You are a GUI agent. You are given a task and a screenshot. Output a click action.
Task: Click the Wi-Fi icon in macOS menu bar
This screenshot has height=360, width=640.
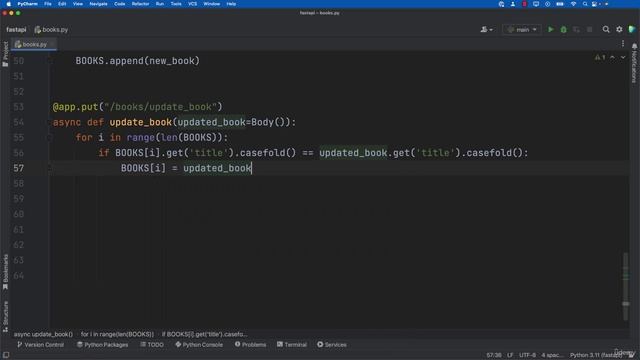pos(573,4)
